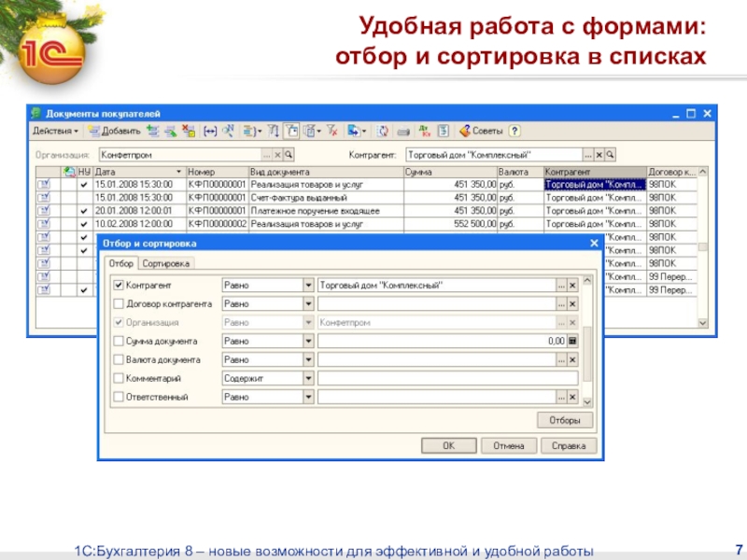Select the Отбор tab
The width and height of the screenshot is (747, 560).
121,263
